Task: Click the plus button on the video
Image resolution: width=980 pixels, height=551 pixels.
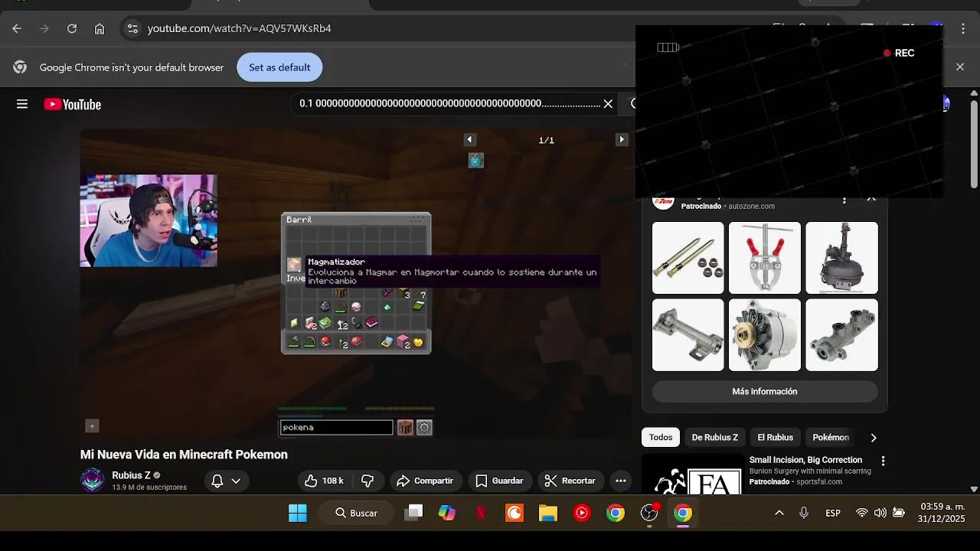Action: point(92,426)
